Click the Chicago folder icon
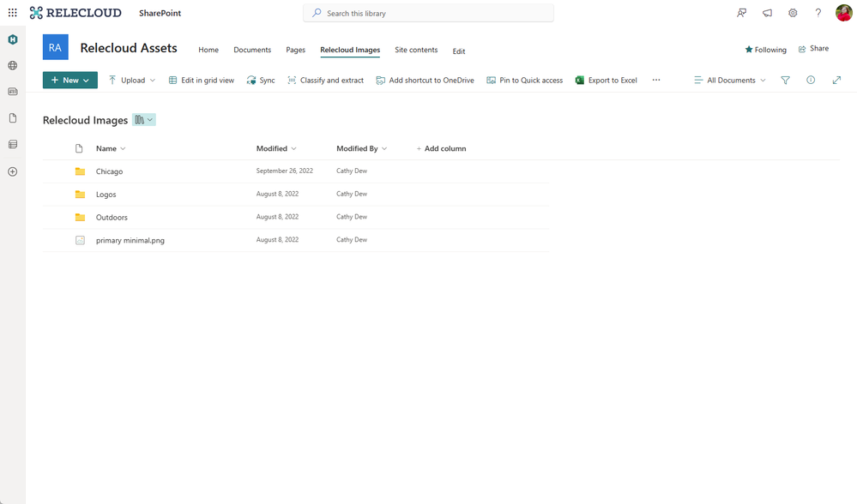The image size is (857, 504). (x=80, y=171)
